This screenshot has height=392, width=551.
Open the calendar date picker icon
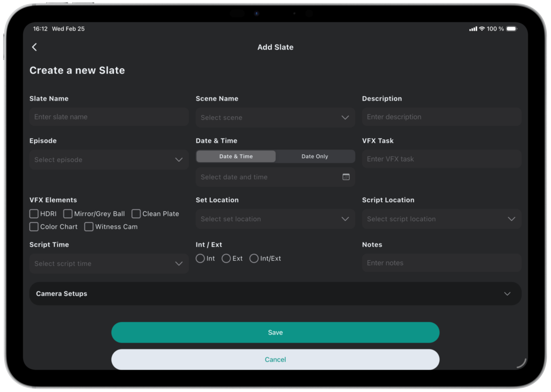346,177
